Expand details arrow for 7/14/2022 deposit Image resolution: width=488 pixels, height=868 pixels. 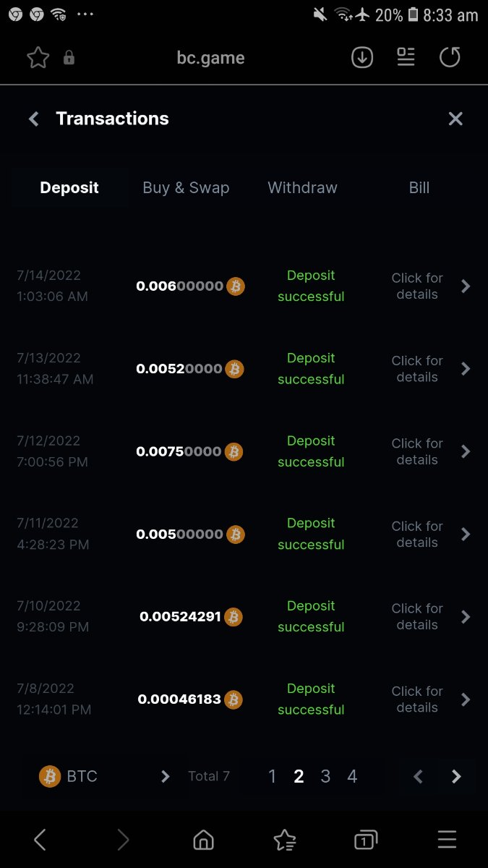tap(466, 286)
